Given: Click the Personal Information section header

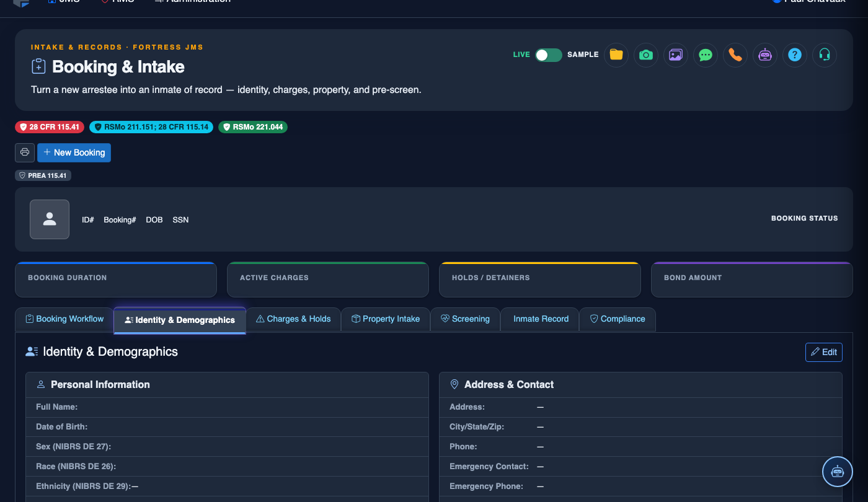Looking at the screenshot, I should pos(227,385).
